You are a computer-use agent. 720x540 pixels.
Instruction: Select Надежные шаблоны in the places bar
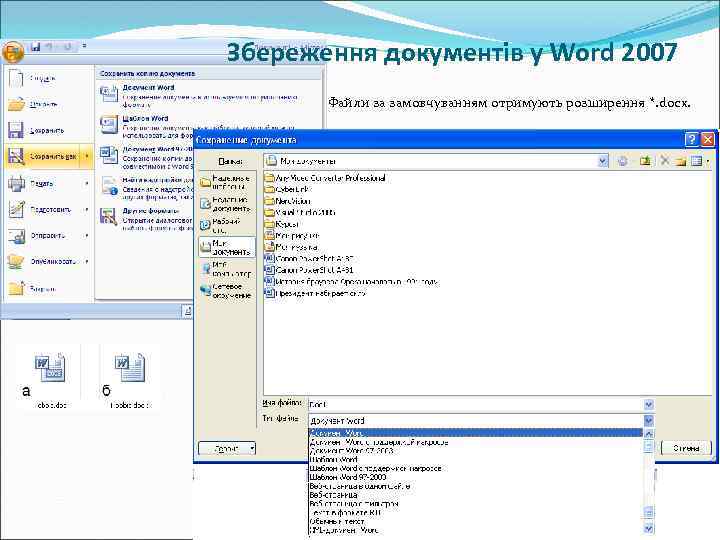pyautogui.click(x=227, y=182)
